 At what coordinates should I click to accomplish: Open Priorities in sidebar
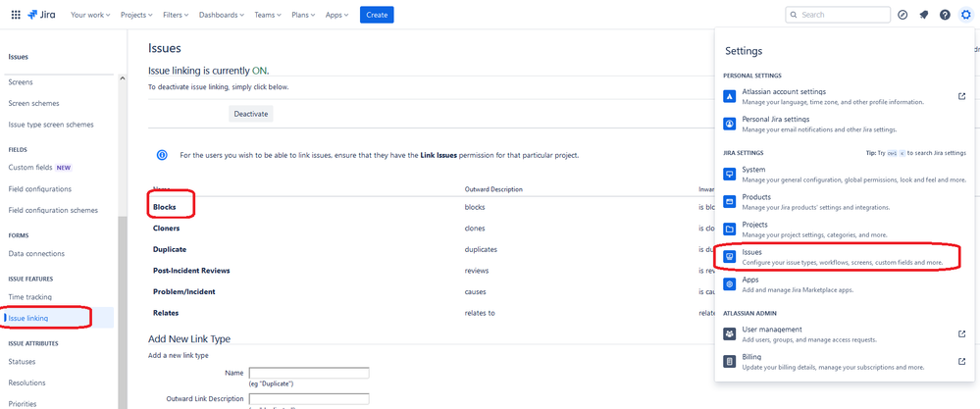click(23, 404)
